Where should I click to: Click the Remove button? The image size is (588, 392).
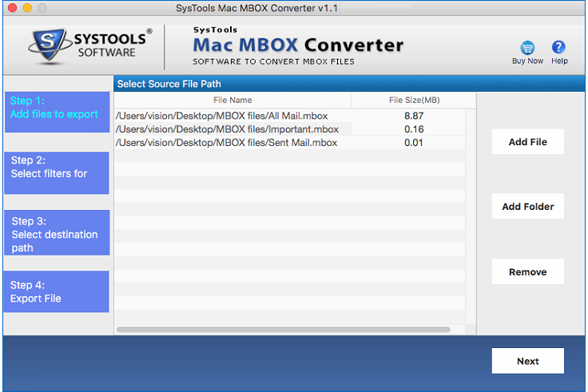point(527,272)
